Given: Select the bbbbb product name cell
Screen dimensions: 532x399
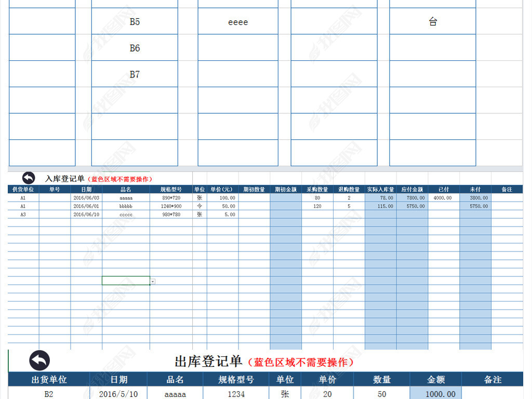Looking at the screenshot, I should point(126,206).
